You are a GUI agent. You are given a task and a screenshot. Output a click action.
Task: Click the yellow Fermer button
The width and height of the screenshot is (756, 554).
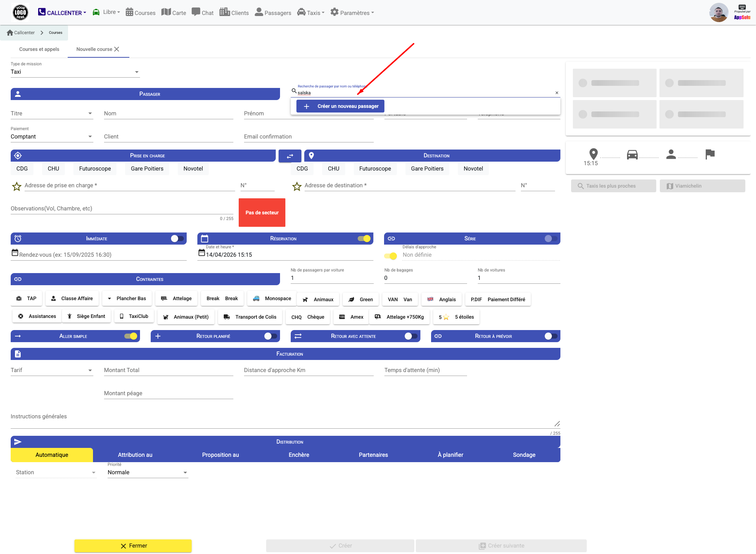(133, 546)
